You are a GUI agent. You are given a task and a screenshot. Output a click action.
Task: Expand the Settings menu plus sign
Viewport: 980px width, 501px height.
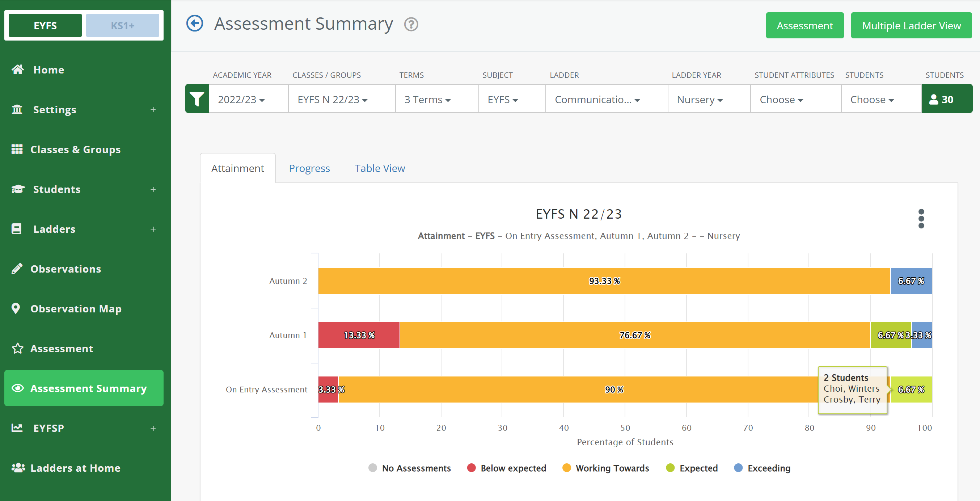[x=153, y=110]
